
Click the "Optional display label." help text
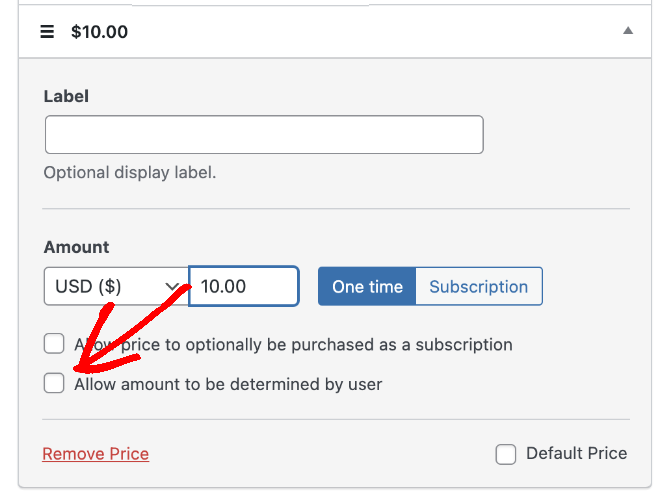[x=130, y=173]
